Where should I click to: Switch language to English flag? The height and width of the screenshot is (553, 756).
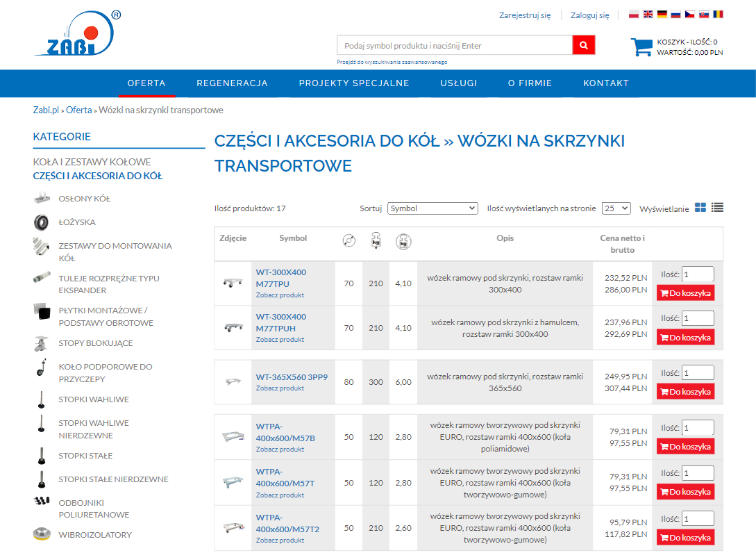tap(648, 14)
